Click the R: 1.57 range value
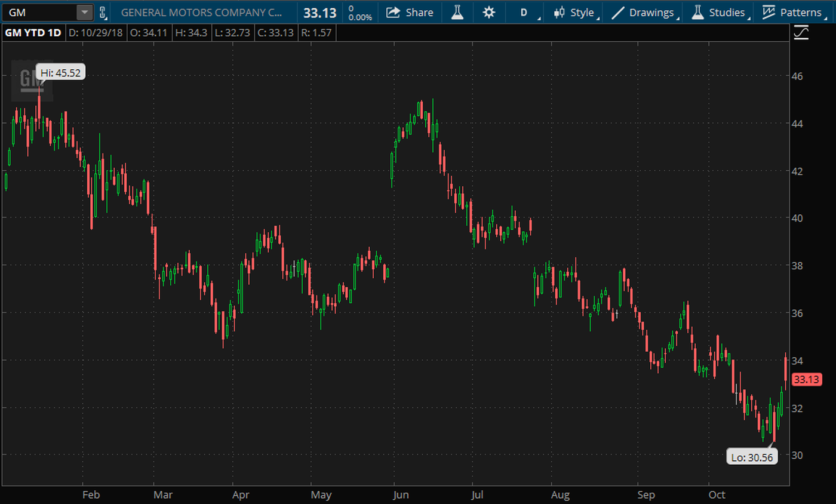This screenshot has width=836, height=504. [x=316, y=33]
